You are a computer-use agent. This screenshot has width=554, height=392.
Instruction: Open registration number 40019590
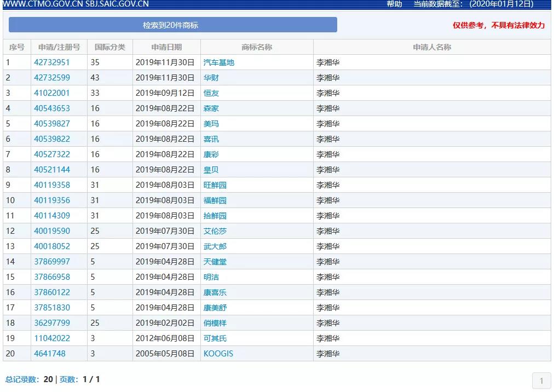tap(50, 230)
